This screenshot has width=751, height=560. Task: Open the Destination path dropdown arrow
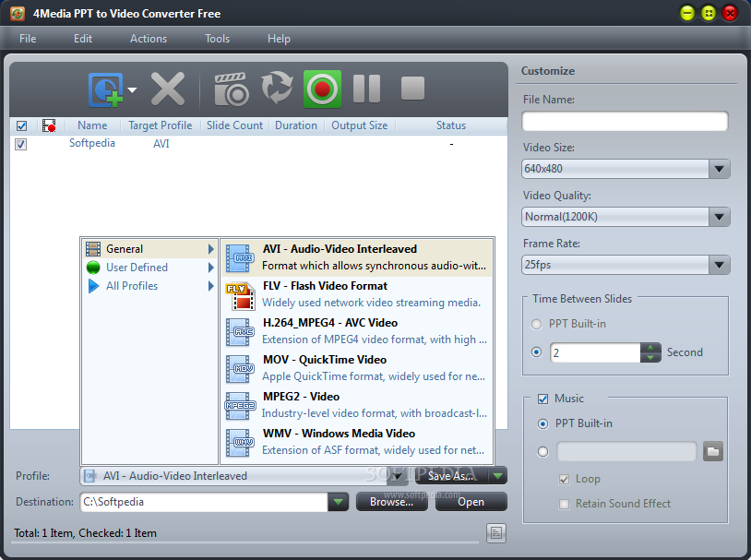pos(339,502)
